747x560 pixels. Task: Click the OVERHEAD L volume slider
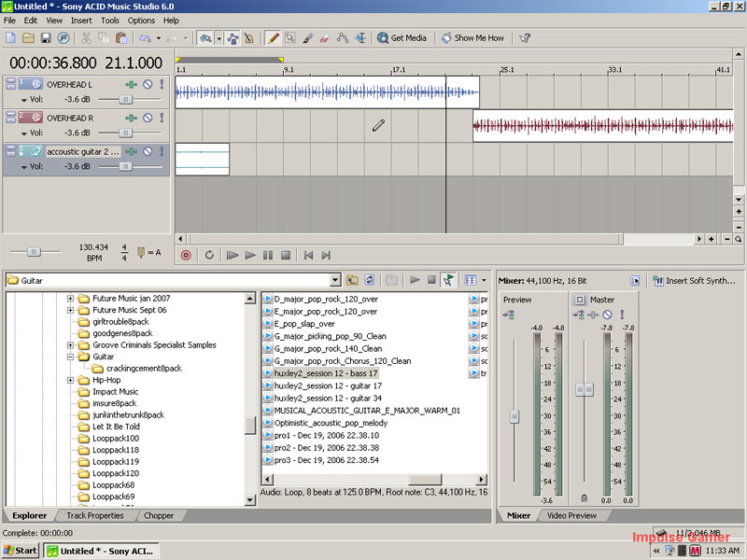pos(125,99)
